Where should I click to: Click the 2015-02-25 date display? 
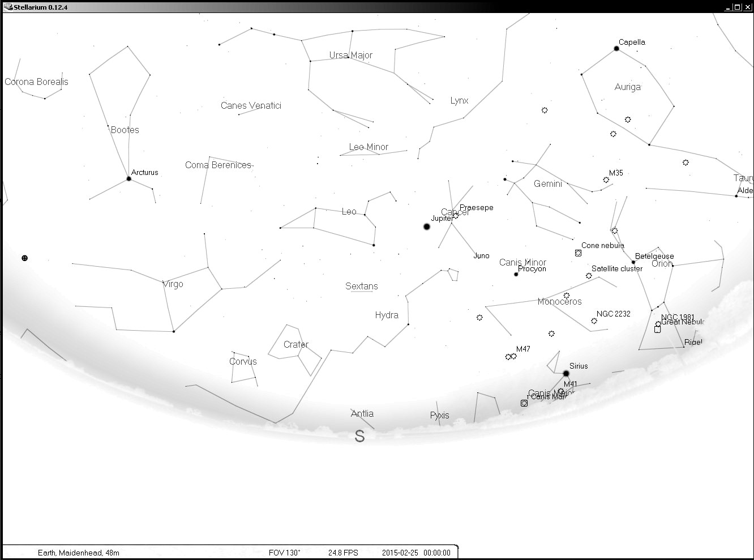click(400, 553)
